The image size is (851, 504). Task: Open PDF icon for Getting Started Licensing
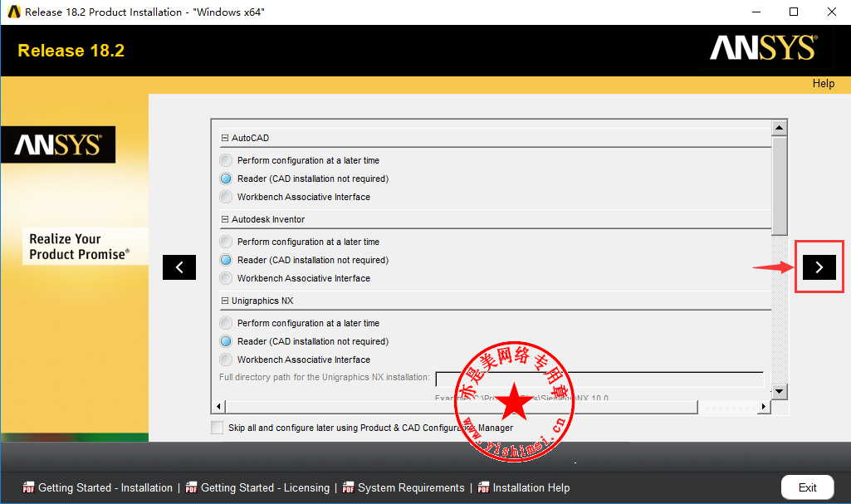click(191, 487)
